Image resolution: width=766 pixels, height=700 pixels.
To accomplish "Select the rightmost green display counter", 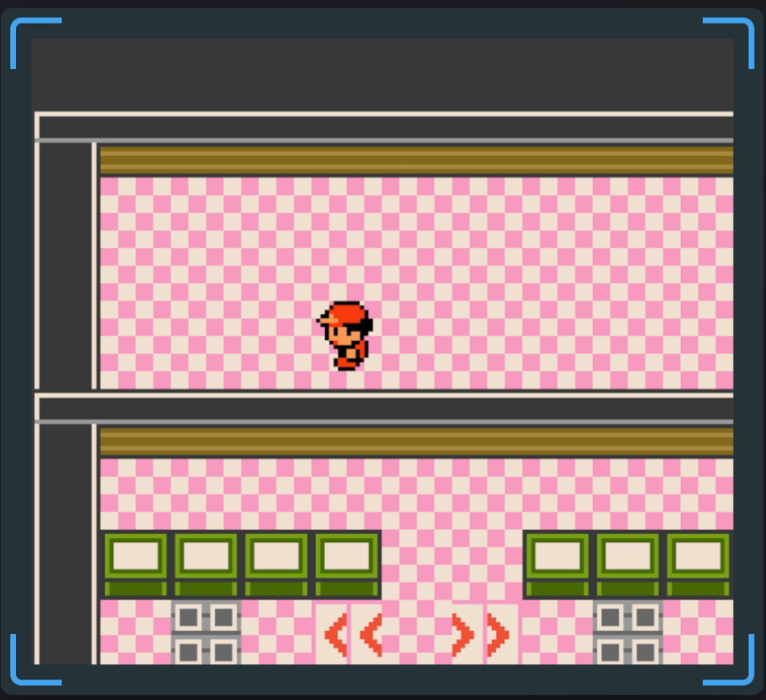I will [x=698, y=564].
